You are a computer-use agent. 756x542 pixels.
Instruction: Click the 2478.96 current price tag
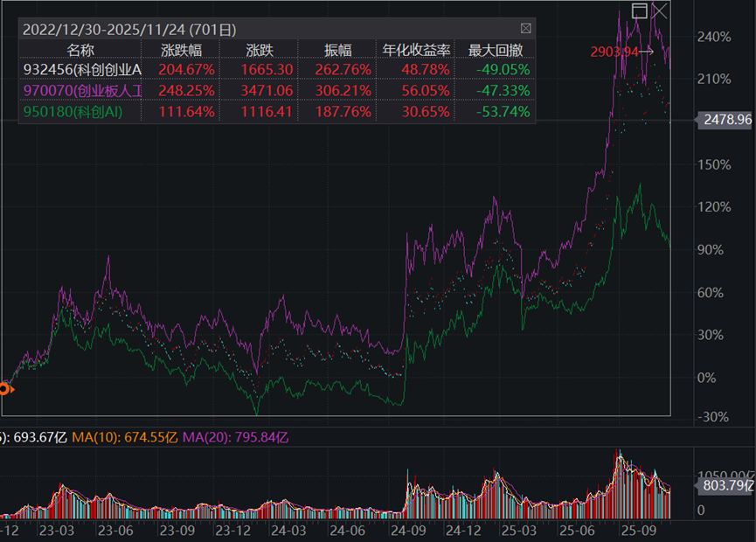[726, 120]
